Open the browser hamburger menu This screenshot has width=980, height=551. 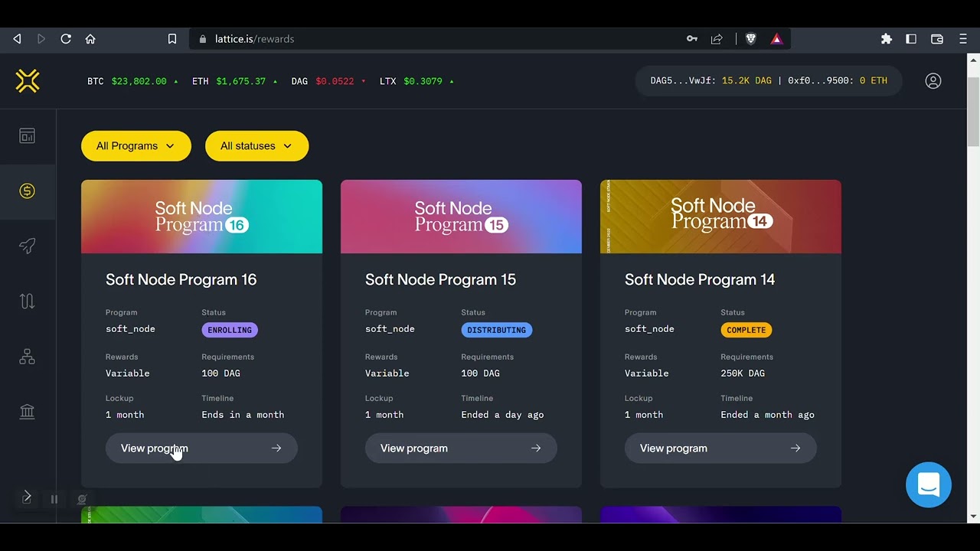pos(963,39)
